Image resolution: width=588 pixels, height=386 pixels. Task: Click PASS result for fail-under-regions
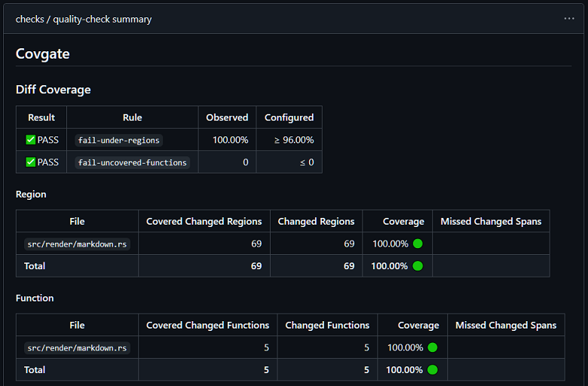(48, 140)
